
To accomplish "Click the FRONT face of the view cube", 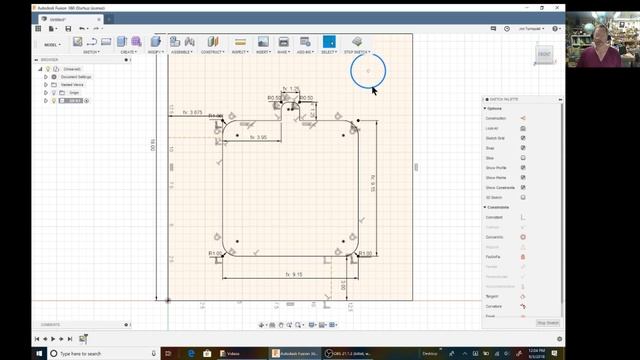I will coord(544,54).
